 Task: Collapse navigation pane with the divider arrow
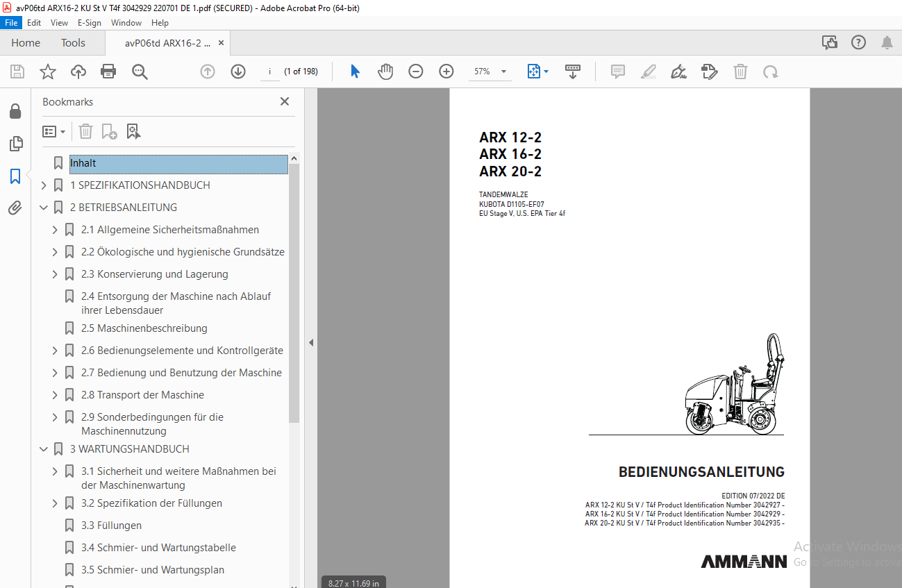311,342
